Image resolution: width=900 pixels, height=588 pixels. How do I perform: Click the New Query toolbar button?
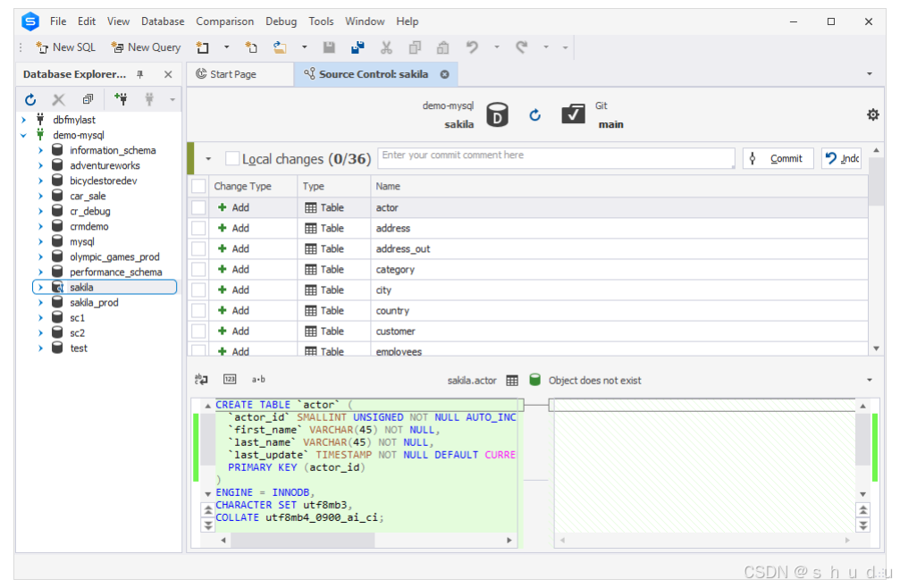(146, 47)
